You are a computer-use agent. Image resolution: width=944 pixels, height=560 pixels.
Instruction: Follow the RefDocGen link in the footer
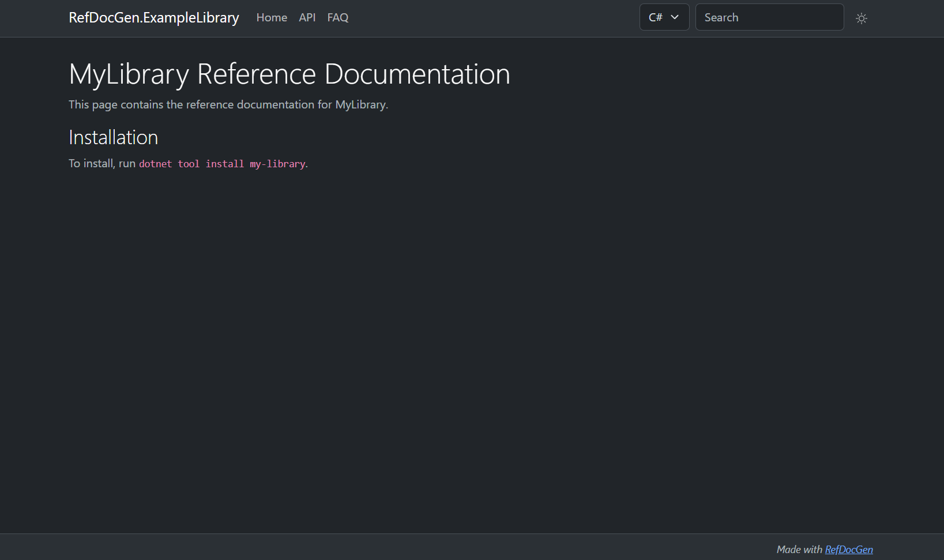[848, 549]
